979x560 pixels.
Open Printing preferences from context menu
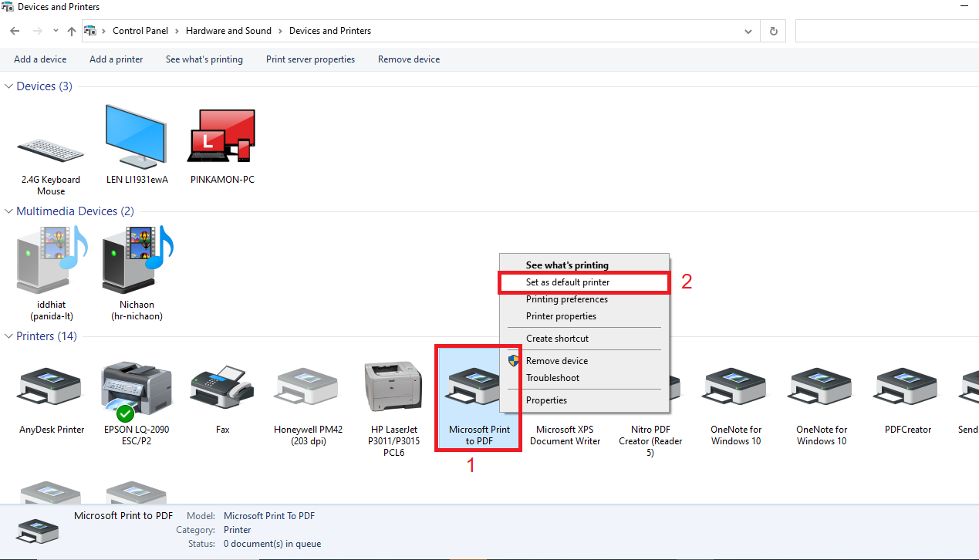(567, 299)
